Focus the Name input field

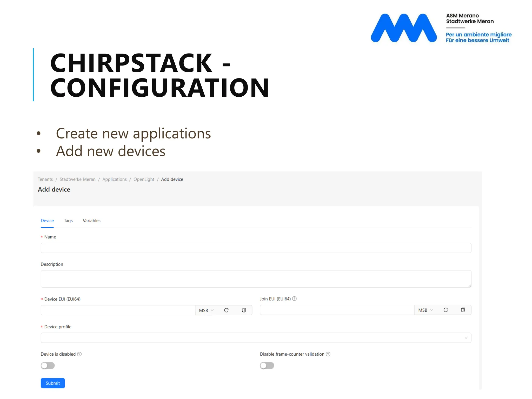click(x=256, y=248)
